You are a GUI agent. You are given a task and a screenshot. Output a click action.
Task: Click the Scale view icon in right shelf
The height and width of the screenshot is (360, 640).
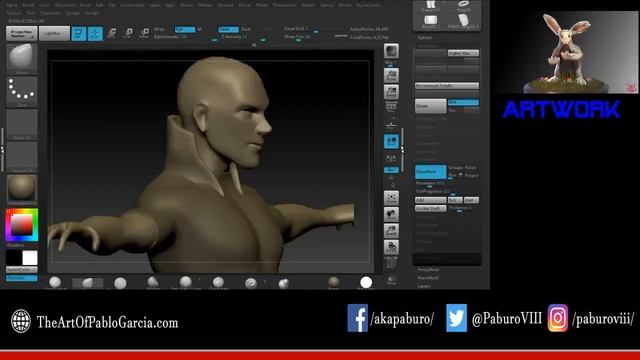click(x=391, y=231)
